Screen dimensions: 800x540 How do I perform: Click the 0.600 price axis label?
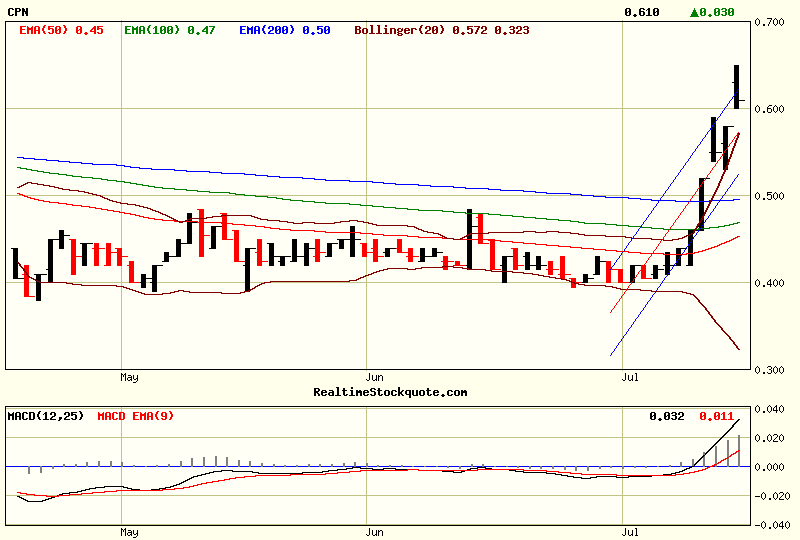click(x=769, y=109)
